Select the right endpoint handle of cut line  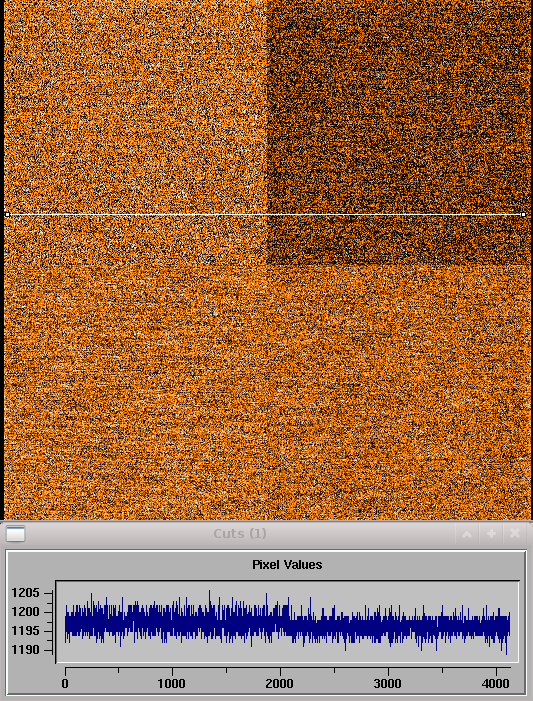[524, 215]
